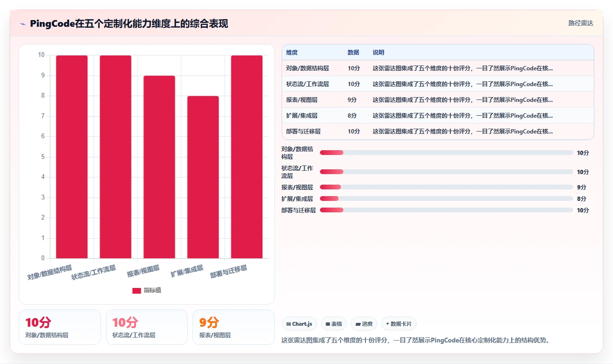This screenshot has width=613, height=364.
Task: Click the 对象/数据结构层 bar in the chart
Action: [72, 157]
